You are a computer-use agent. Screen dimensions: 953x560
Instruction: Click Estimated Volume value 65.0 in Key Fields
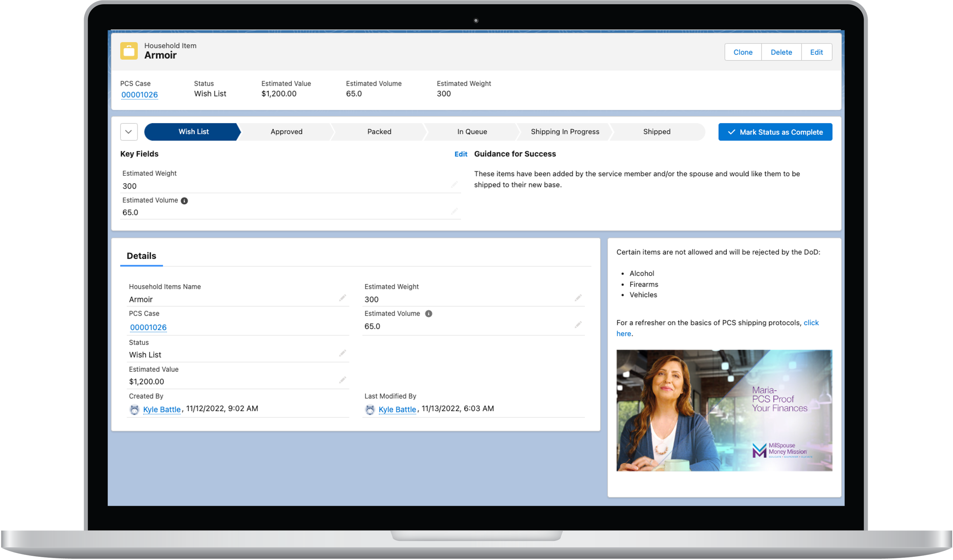[130, 213]
